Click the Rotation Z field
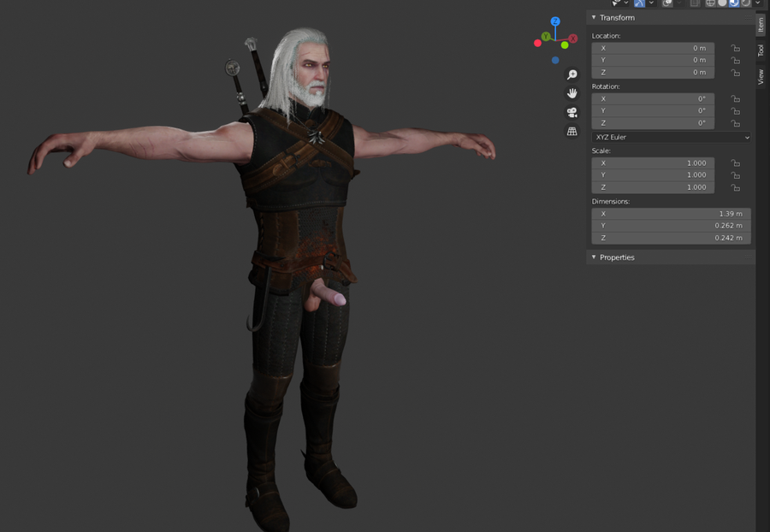Viewport: 770px width, 532px height. pyautogui.click(x=653, y=123)
